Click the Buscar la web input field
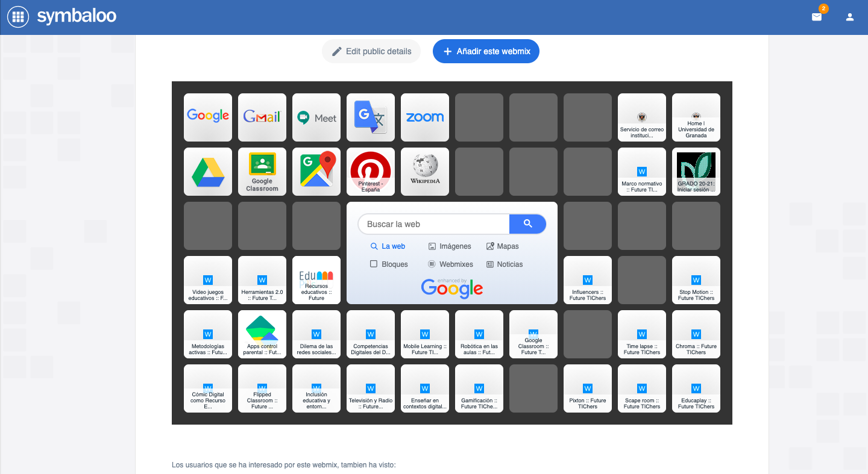868x474 pixels. click(x=434, y=224)
